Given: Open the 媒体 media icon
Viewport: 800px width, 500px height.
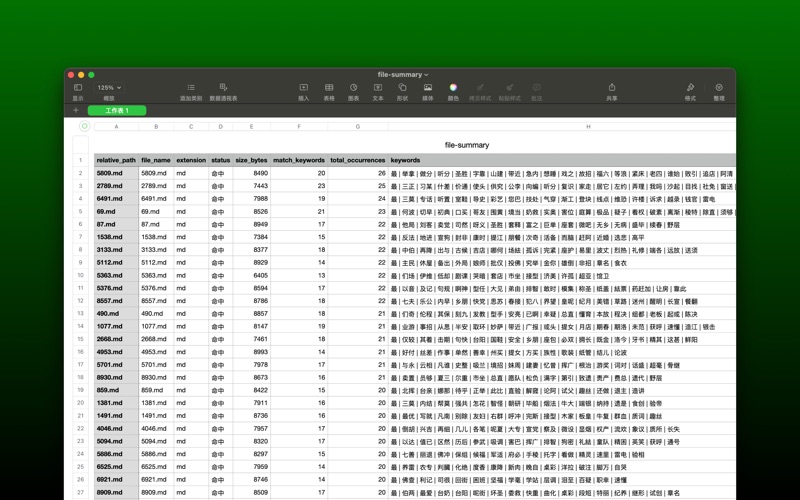Looking at the screenshot, I should coord(428,88).
